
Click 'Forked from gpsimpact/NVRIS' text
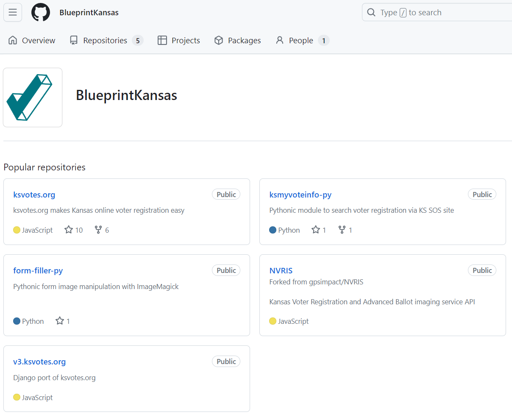pos(316,282)
